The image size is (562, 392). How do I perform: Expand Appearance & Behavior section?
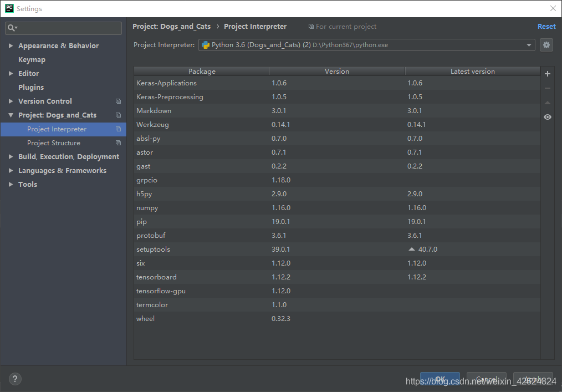11,46
